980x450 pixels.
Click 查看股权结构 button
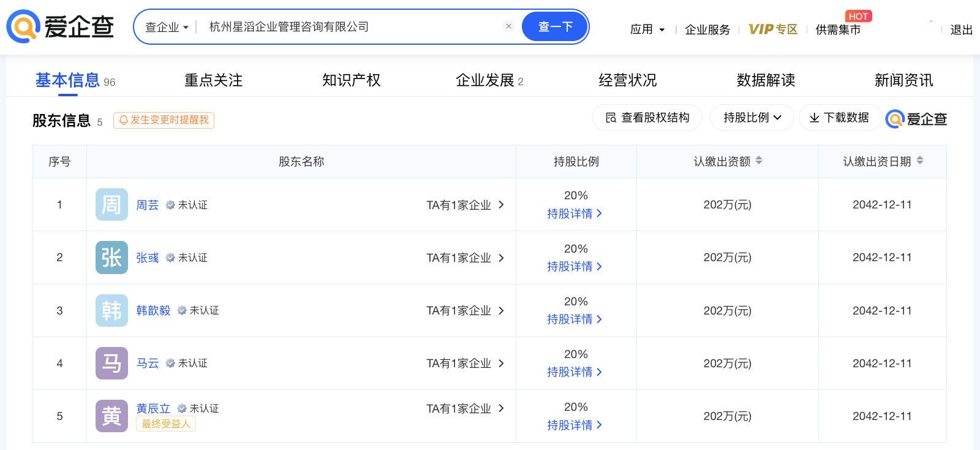coord(647,118)
